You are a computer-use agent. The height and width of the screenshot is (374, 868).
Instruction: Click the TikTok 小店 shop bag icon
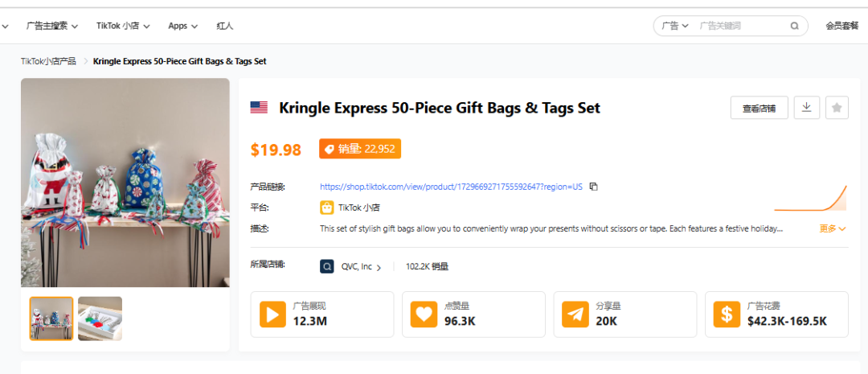327,208
